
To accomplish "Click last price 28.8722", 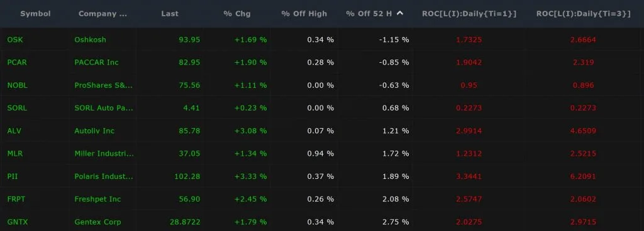I will point(185,222).
